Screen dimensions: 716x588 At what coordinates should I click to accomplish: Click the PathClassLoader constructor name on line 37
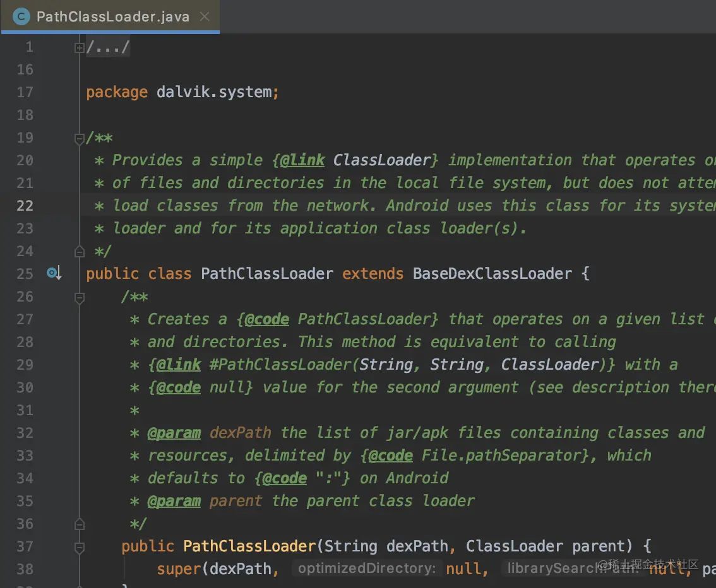pos(249,546)
